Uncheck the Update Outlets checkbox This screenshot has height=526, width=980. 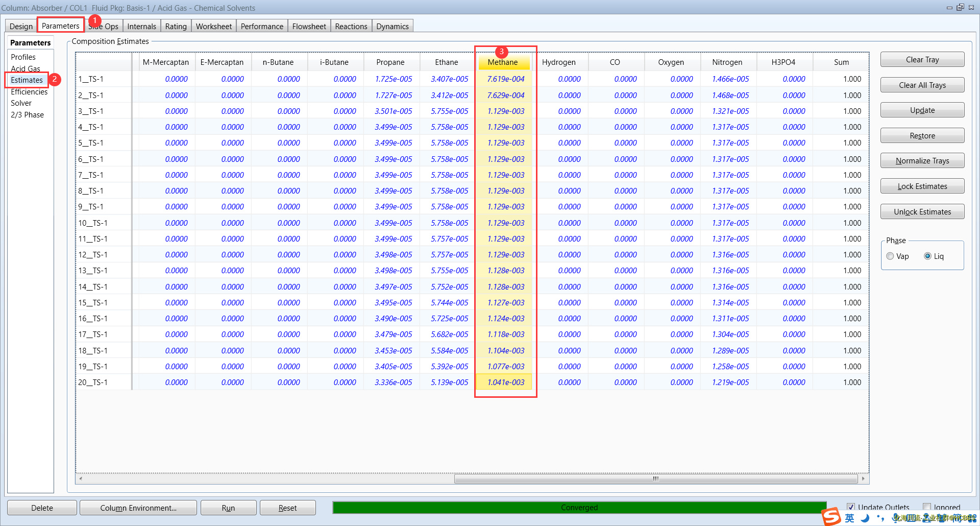coord(850,507)
